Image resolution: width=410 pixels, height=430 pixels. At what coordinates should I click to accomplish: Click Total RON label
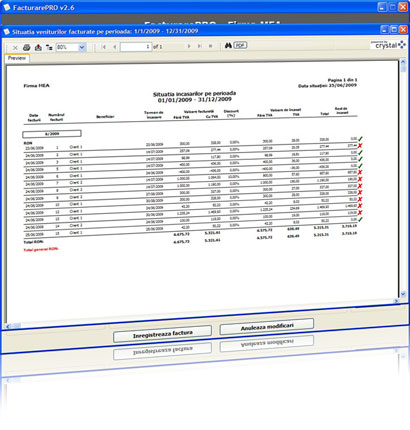(x=34, y=242)
